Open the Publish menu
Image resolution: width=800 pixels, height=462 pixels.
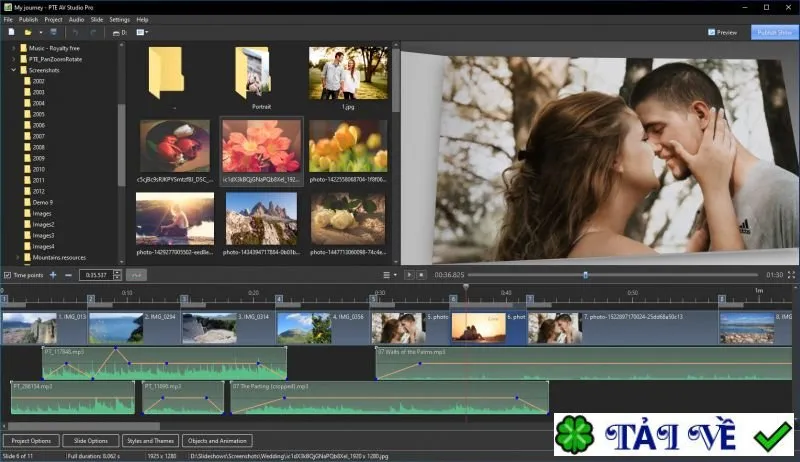coord(29,19)
